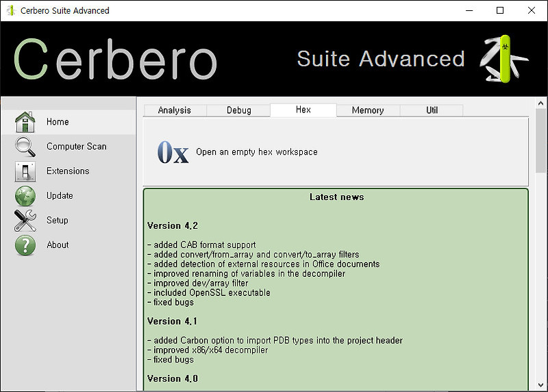
Task: Click the About question mark icon
Action: [25, 245]
